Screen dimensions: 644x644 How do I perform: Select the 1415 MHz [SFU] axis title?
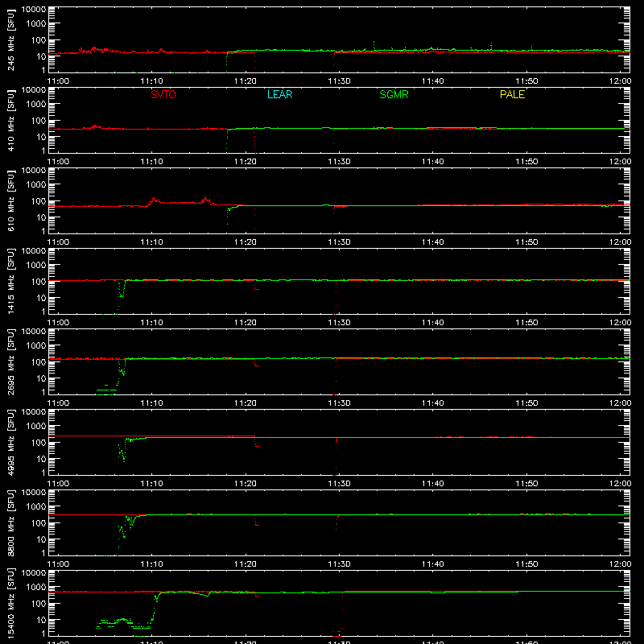pos(11,281)
